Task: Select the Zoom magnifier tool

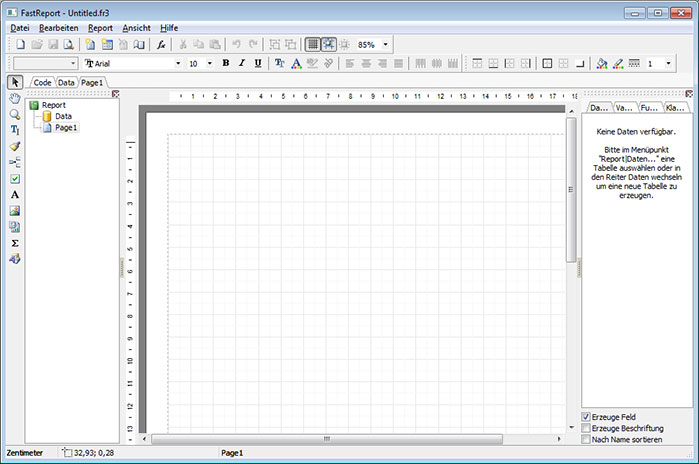Action: [x=15, y=114]
